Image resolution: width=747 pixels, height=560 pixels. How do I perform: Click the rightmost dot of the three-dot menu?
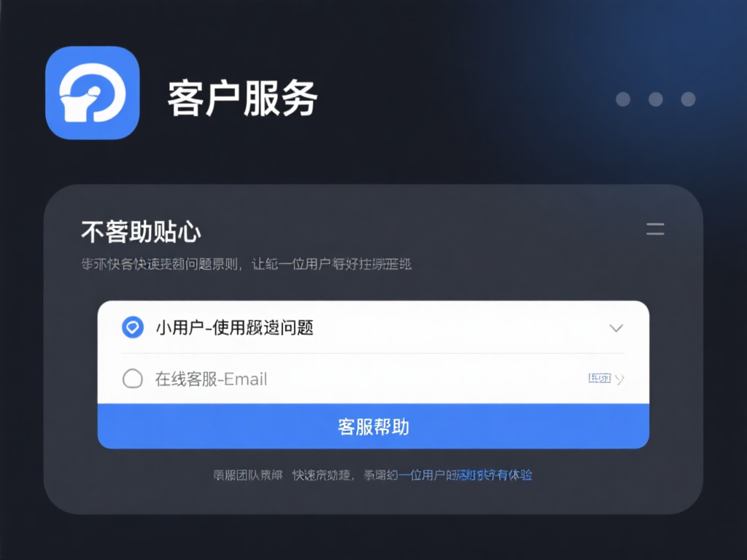[688, 99]
